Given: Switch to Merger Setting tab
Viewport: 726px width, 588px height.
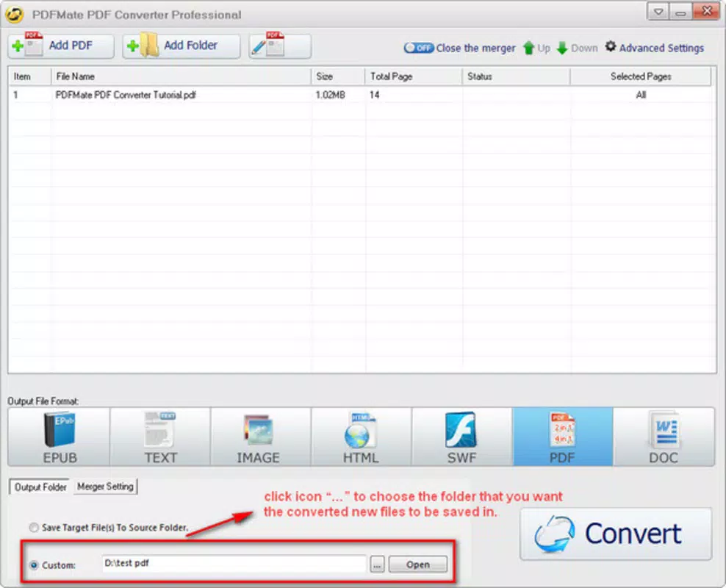Looking at the screenshot, I should point(105,487).
